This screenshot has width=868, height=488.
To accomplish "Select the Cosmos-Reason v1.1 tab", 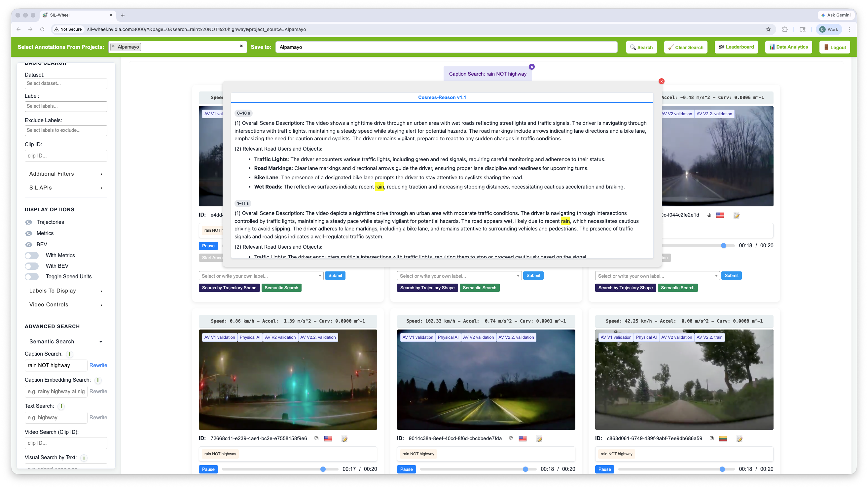I will tap(442, 97).
